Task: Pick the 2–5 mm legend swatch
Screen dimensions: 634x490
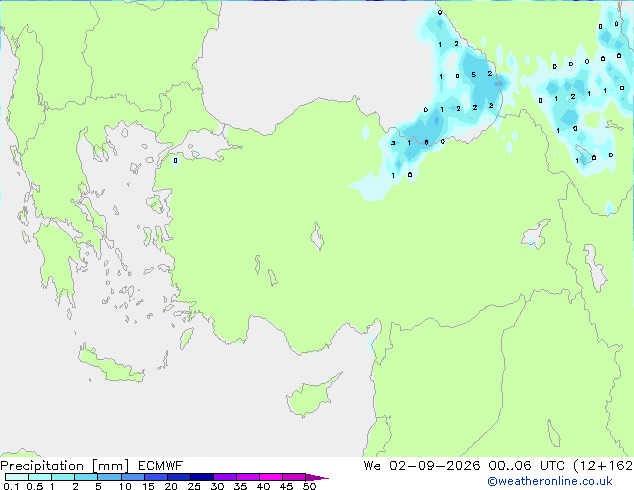Action: point(86,477)
